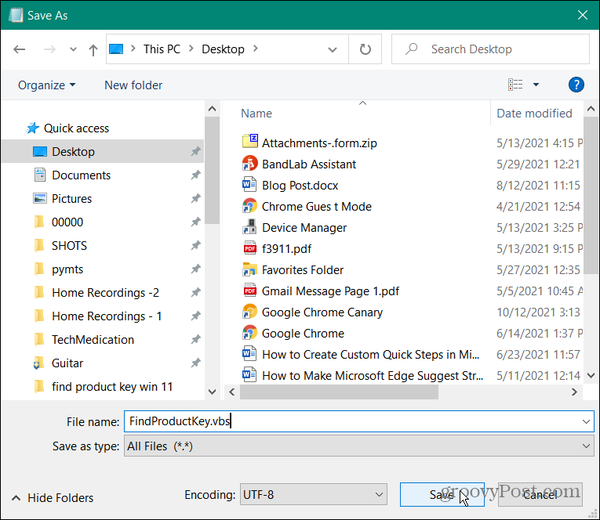This screenshot has height=520, width=600.
Task: Open the Encoding UTF-8 dropdown
Action: click(x=312, y=494)
